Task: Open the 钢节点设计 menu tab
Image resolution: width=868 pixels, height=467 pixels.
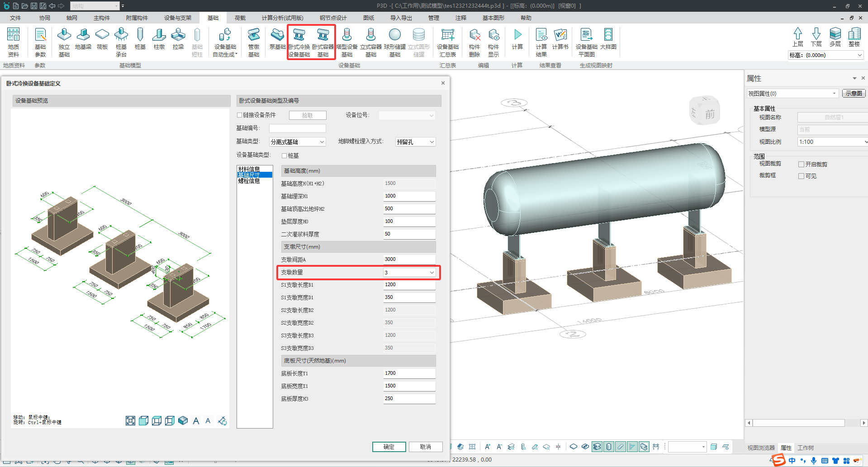Action: pyautogui.click(x=333, y=18)
